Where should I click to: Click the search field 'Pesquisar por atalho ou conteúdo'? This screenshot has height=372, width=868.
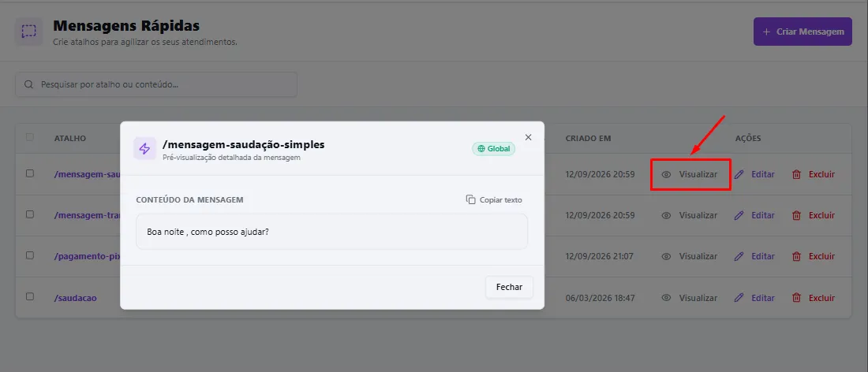tap(156, 84)
